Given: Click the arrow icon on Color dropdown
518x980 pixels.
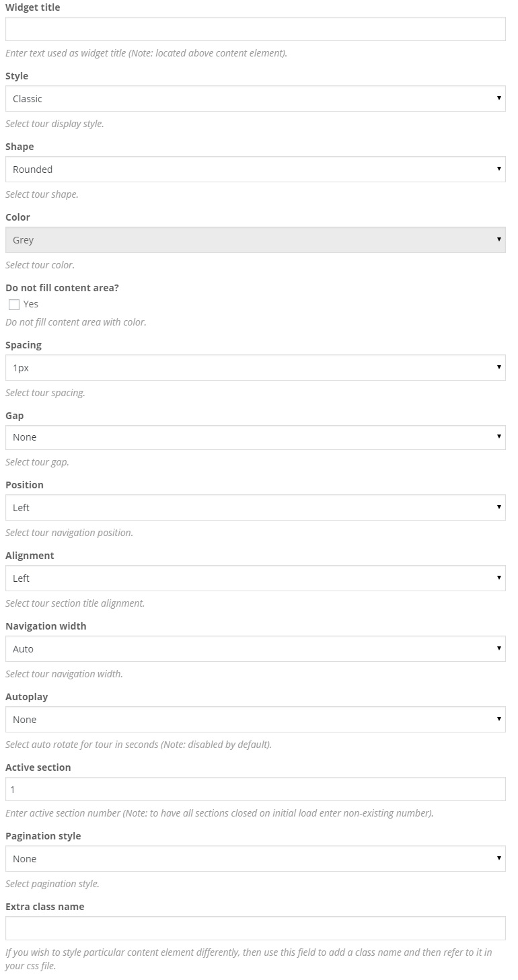Looking at the screenshot, I should 498,239.
